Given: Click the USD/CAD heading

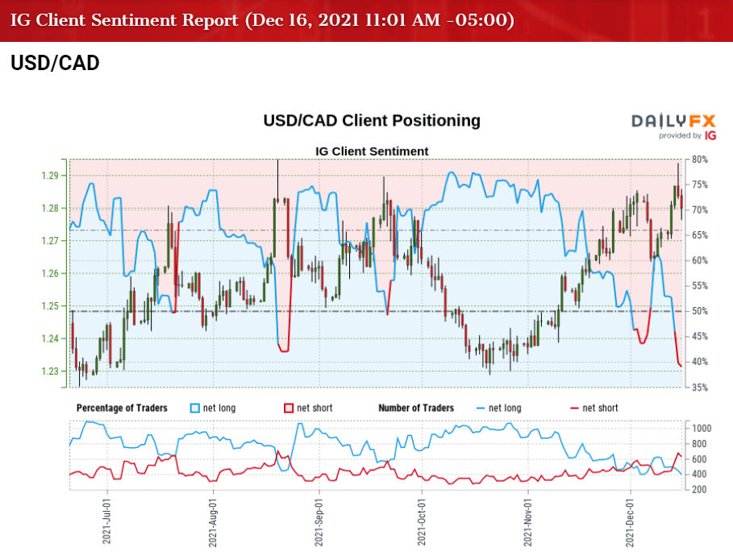Looking at the screenshot, I should [55, 63].
